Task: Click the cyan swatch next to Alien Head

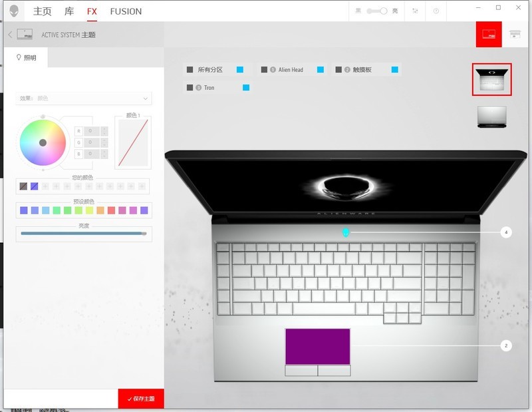Action: pyautogui.click(x=321, y=70)
